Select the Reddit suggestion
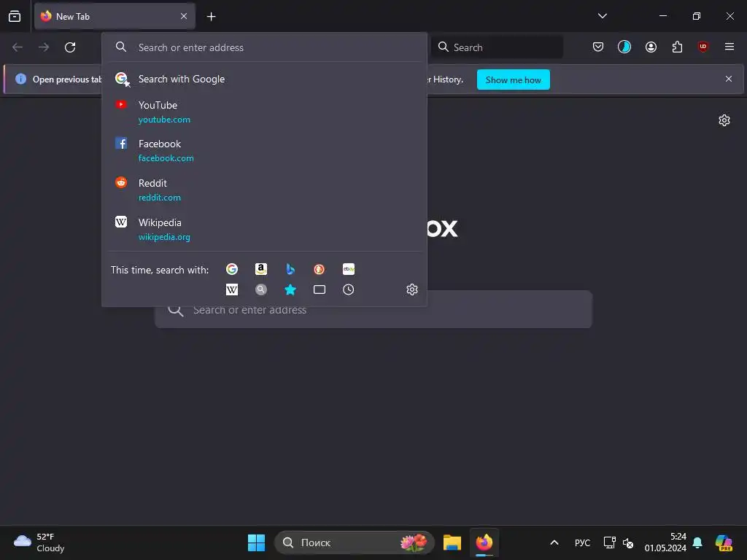The width and height of the screenshot is (747, 560). pyautogui.click(x=264, y=190)
